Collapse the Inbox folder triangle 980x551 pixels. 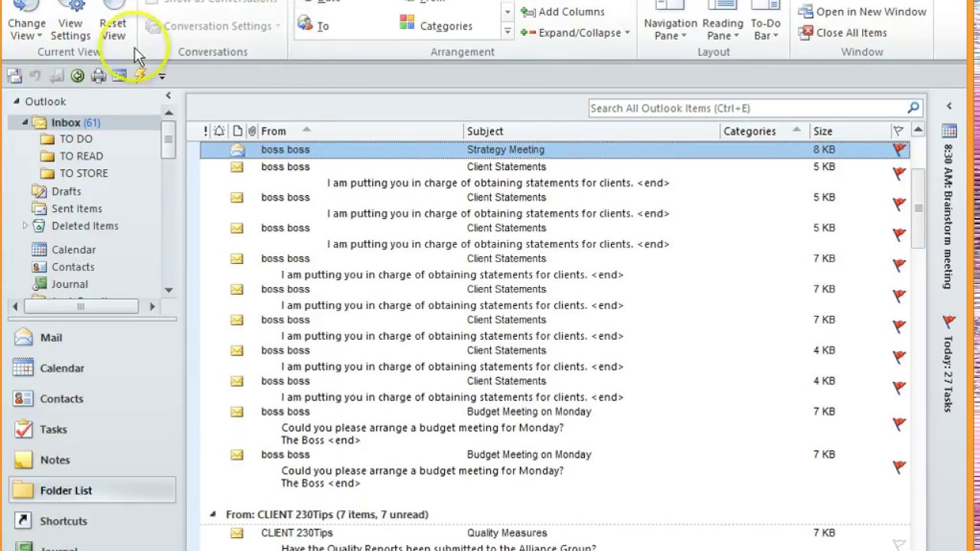coord(24,122)
